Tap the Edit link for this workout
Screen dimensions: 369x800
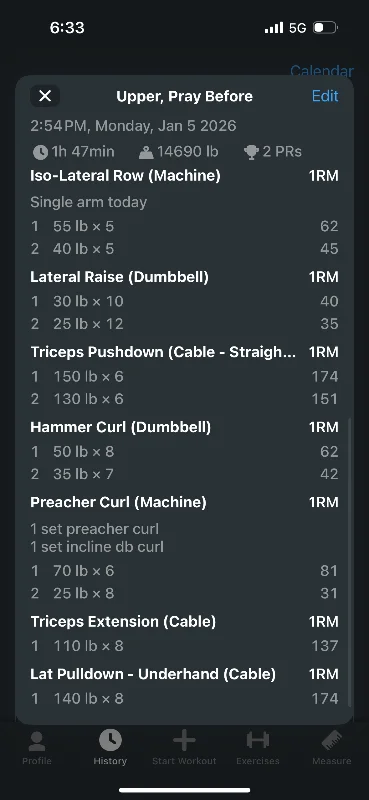pyautogui.click(x=325, y=96)
